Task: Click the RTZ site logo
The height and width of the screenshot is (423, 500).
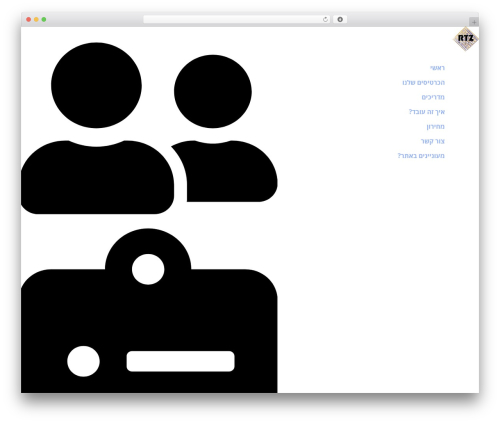Action: click(x=466, y=39)
